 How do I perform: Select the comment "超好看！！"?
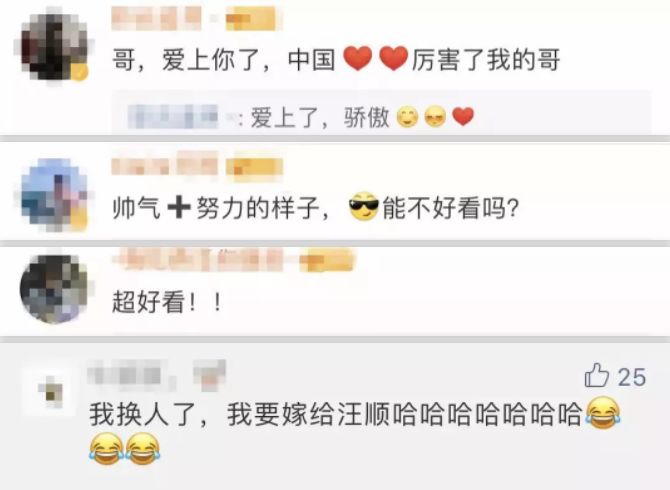(x=167, y=303)
